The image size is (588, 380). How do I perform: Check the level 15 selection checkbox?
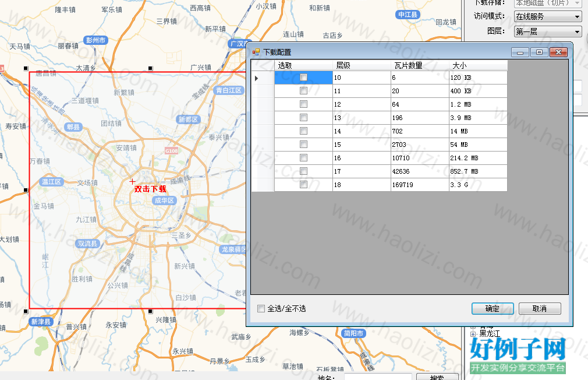coord(303,144)
